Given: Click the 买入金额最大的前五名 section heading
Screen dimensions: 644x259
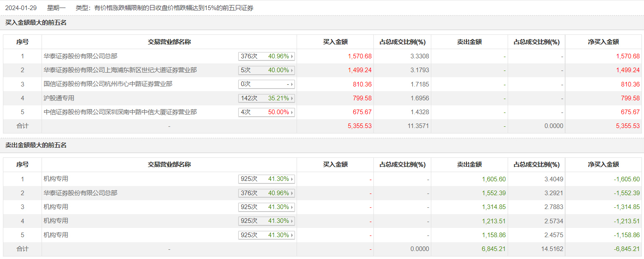Looking at the screenshot, I should click(x=36, y=23).
